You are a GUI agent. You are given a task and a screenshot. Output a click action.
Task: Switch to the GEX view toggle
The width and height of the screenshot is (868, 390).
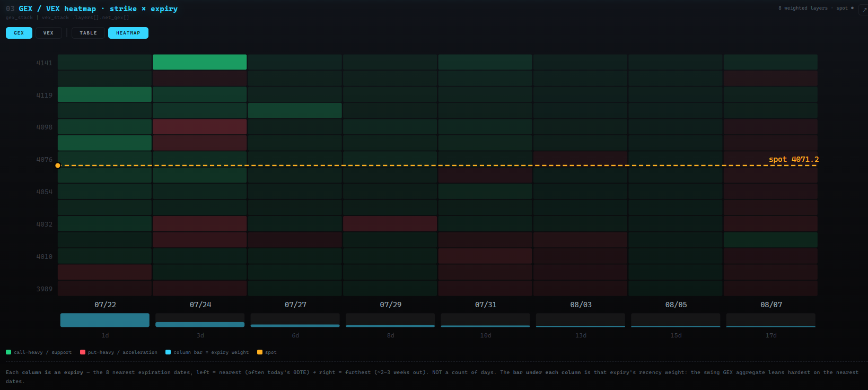click(19, 33)
